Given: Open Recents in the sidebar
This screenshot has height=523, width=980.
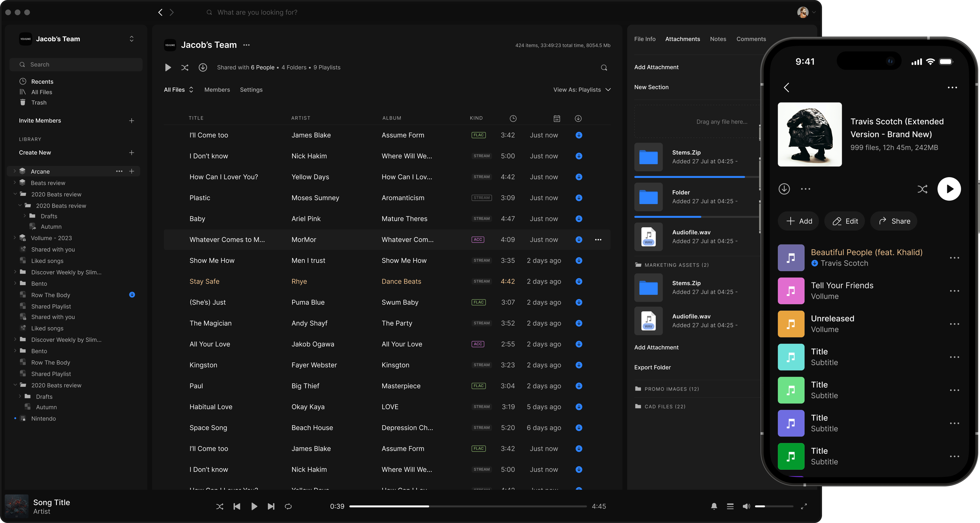Looking at the screenshot, I should point(42,81).
